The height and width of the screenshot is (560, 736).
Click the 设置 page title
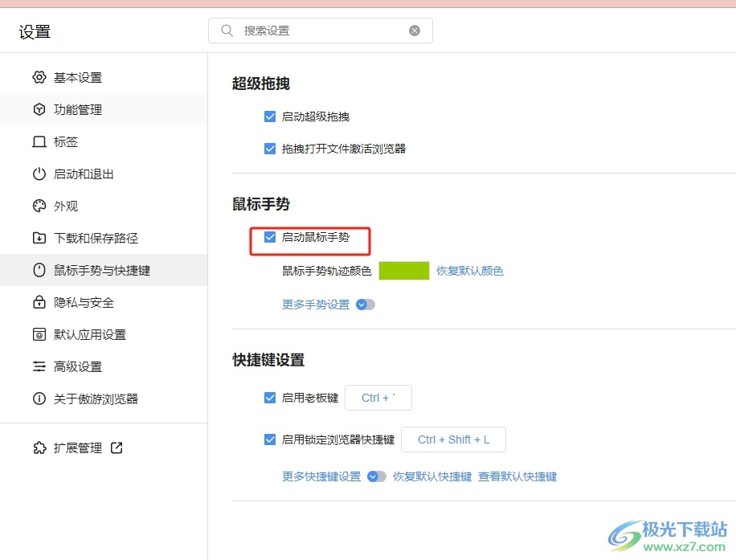[35, 32]
